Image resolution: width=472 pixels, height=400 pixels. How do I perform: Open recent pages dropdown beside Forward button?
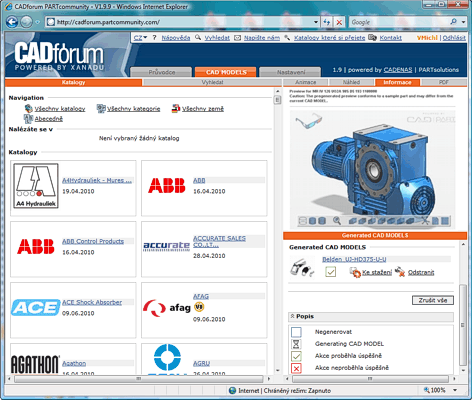[38, 22]
